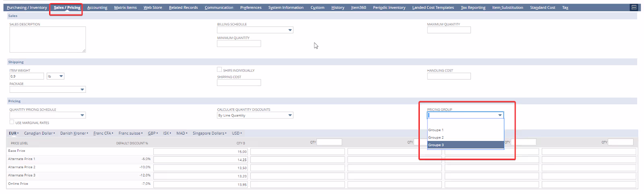Open the GBP currency subtab
Image resolution: width=644 pixels, height=194 pixels.
coord(152,133)
